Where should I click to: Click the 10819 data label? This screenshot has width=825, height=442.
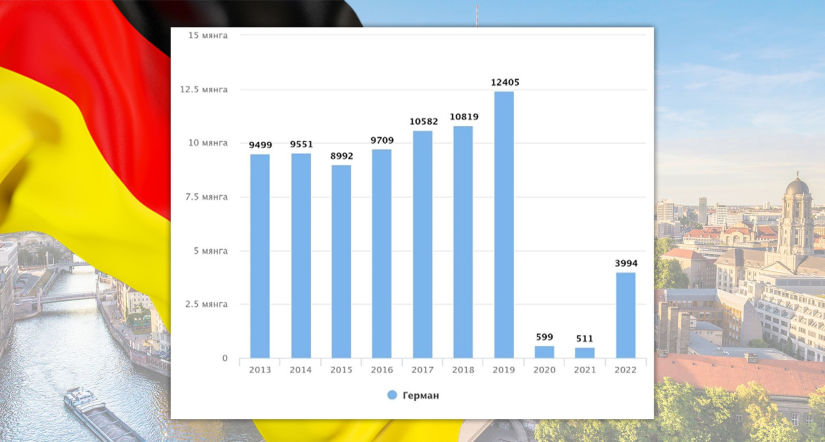464,117
